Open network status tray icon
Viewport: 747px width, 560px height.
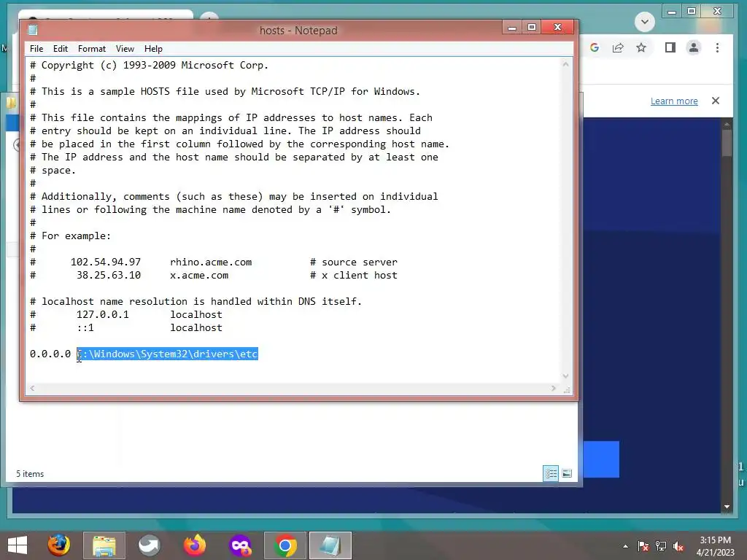tap(661, 546)
